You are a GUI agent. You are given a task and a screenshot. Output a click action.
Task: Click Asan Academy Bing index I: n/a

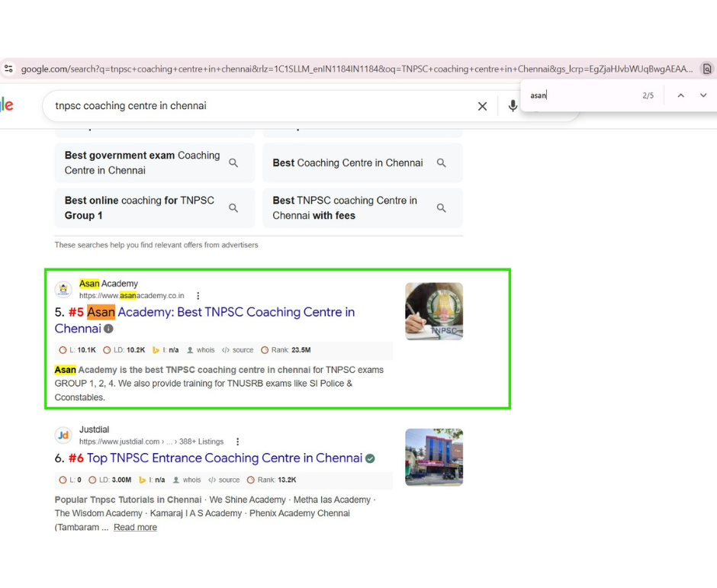click(x=166, y=350)
